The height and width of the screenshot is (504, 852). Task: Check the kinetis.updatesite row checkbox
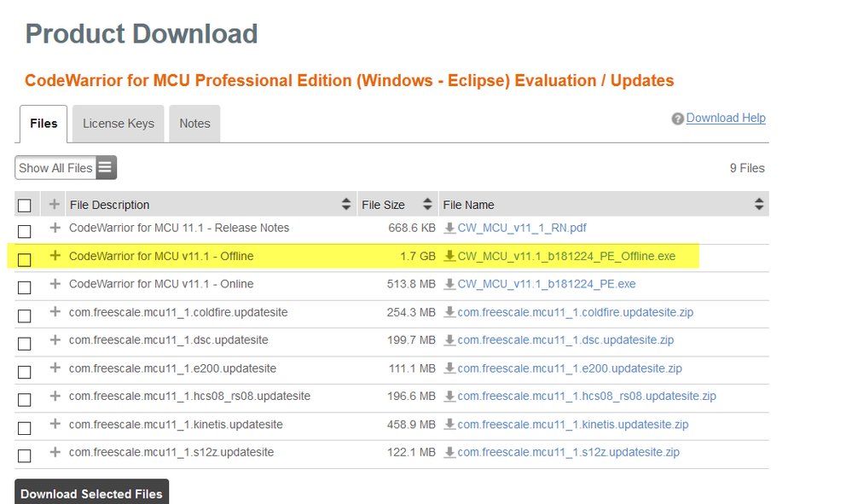coord(25,428)
